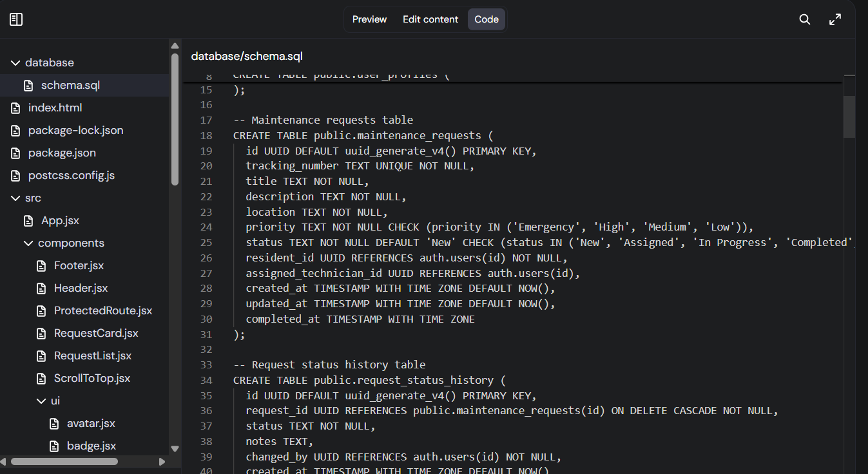Viewport: 868px width, 474px height.
Task: Click code editor vertical scrollbar thumb
Action: [x=849, y=117]
